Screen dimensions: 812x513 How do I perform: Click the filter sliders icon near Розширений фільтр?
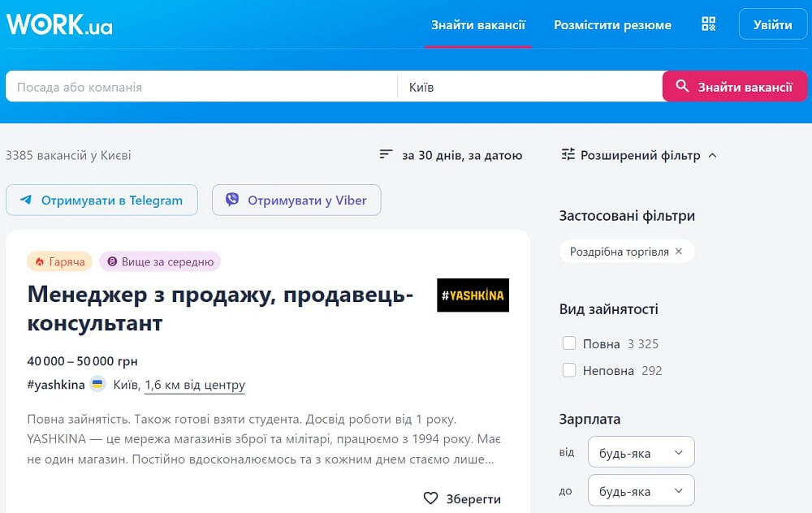(x=569, y=154)
